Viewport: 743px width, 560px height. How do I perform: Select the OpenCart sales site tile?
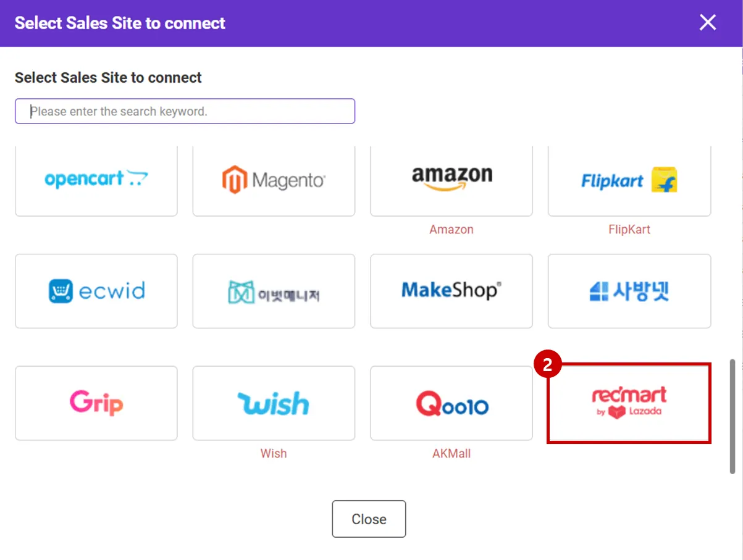click(x=96, y=180)
